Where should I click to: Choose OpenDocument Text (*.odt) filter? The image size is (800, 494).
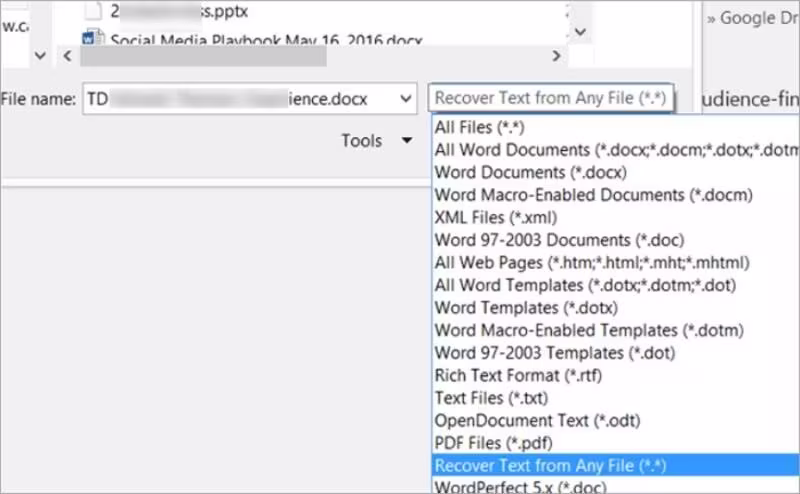click(x=615, y=420)
